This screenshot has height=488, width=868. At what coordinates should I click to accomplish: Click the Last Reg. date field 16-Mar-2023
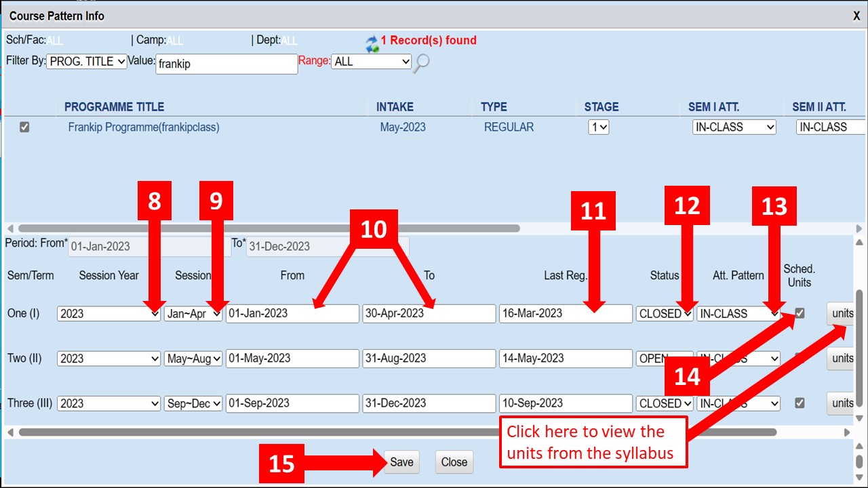pyautogui.click(x=565, y=313)
